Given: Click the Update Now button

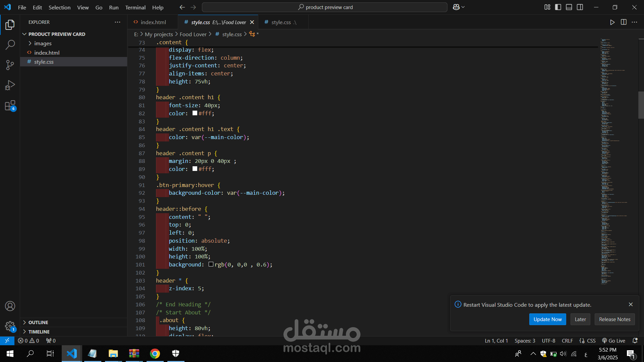Looking at the screenshot, I should click(547, 319).
